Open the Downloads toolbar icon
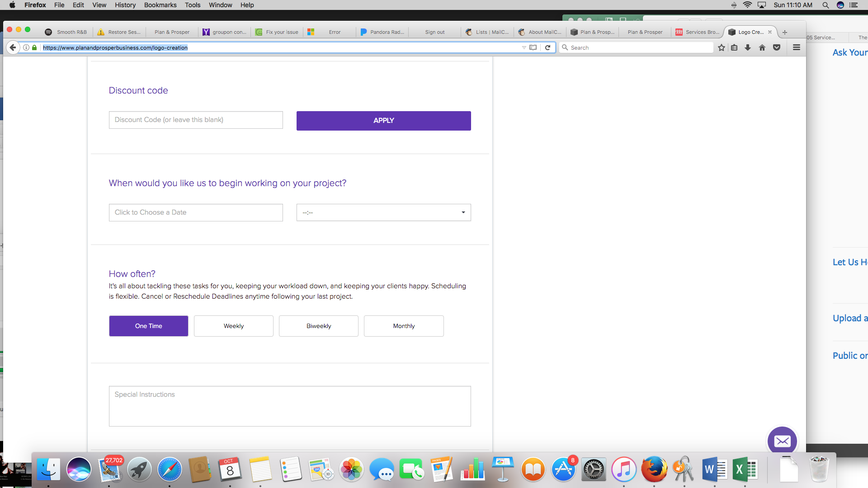 click(748, 47)
